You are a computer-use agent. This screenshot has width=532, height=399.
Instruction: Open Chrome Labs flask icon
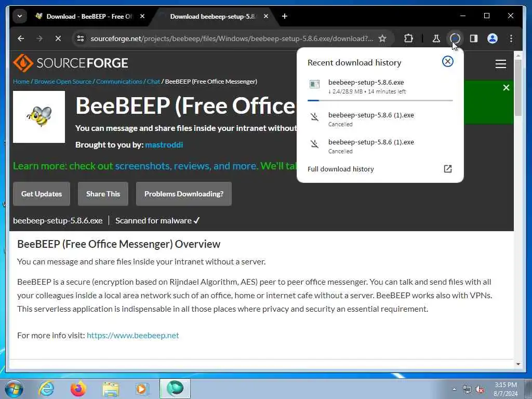pyautogui.click(x=436, y=38)
